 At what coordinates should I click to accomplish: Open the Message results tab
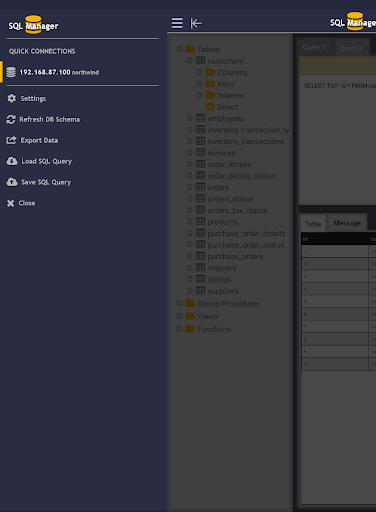[x=347, y=223]
